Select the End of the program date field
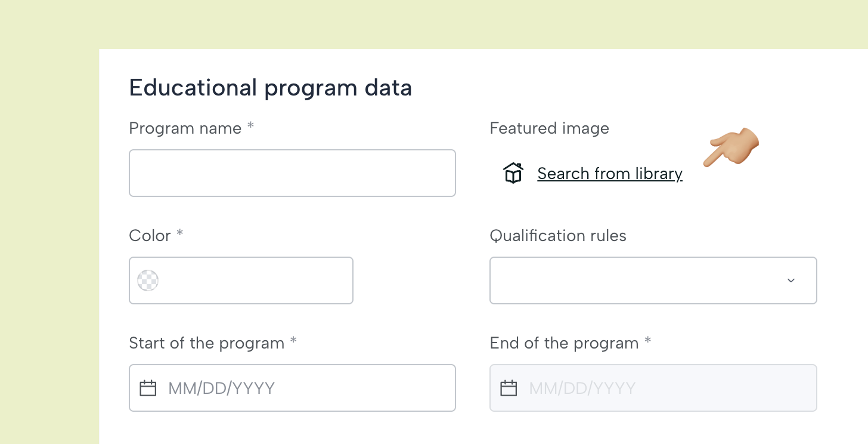The image size is (868, 444). [653, 388]
